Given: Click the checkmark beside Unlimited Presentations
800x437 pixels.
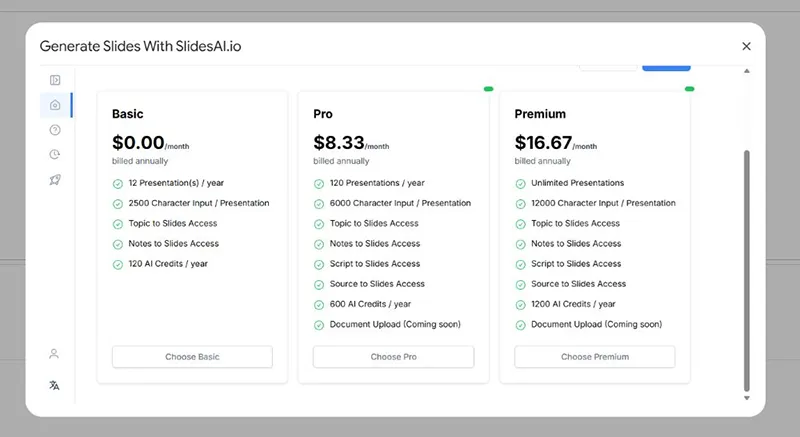Looking at the screenshot, I should (x=521, y=184).
